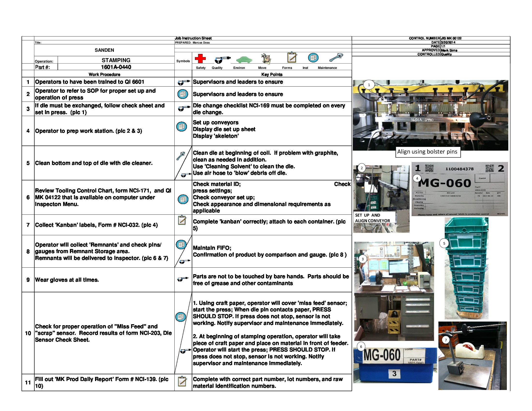This screenshot has height=411, width=532.
Task: Click the clipboard icon beside step 7
Action: [x=182, y=220]
